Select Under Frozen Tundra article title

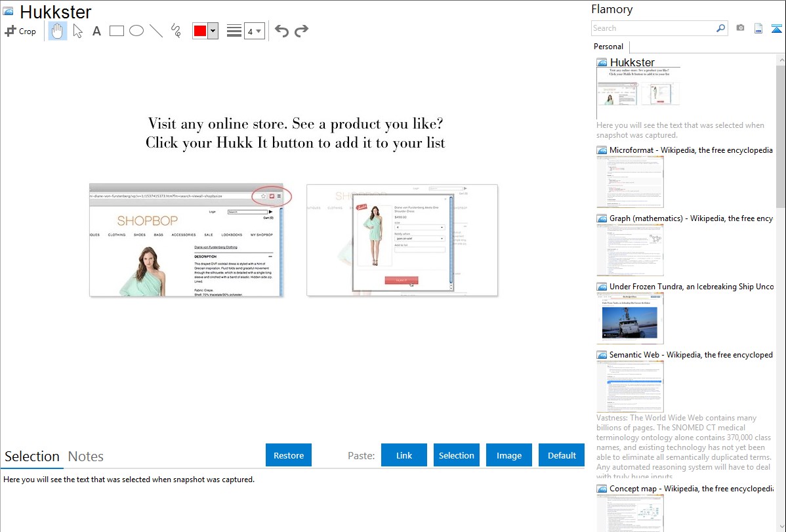692,286
